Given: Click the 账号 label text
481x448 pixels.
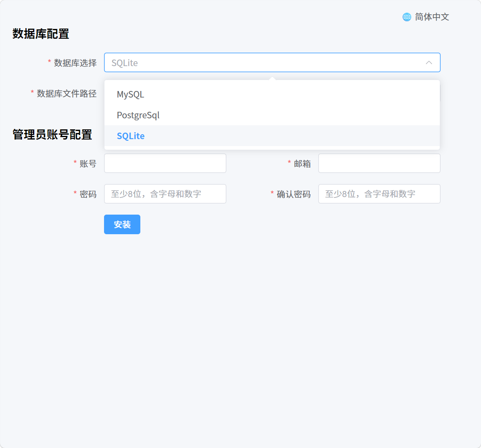Looking at the screenshot, I should [x=88, y=164].
